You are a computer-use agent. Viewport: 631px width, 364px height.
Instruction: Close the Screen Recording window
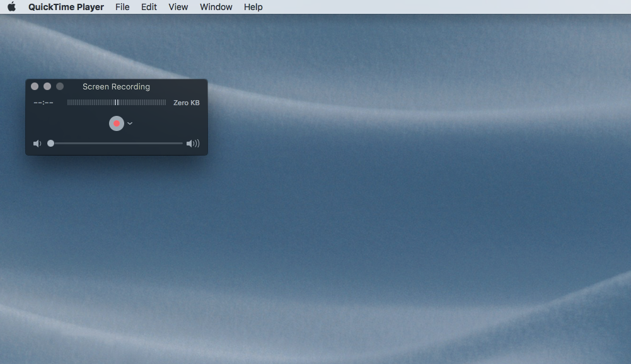(35, 86)
